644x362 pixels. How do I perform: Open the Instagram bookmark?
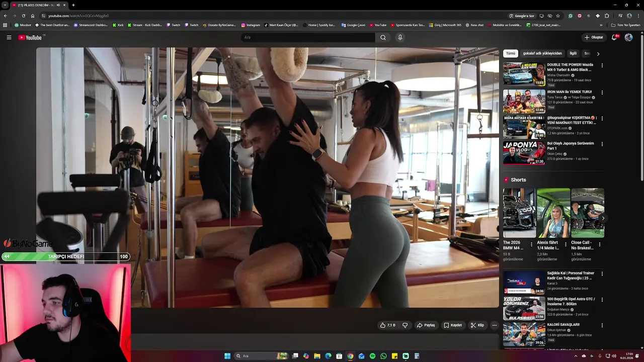[x=251, y=25]
